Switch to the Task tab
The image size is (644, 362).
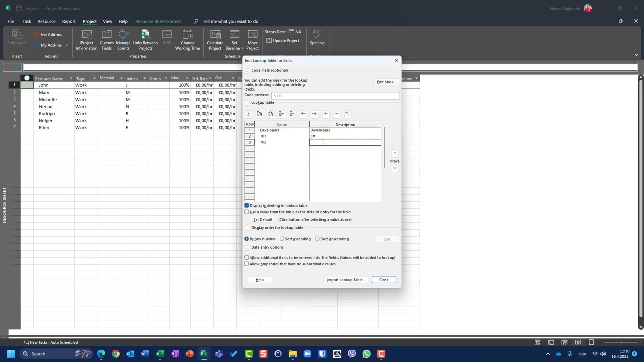click(27, 21)
